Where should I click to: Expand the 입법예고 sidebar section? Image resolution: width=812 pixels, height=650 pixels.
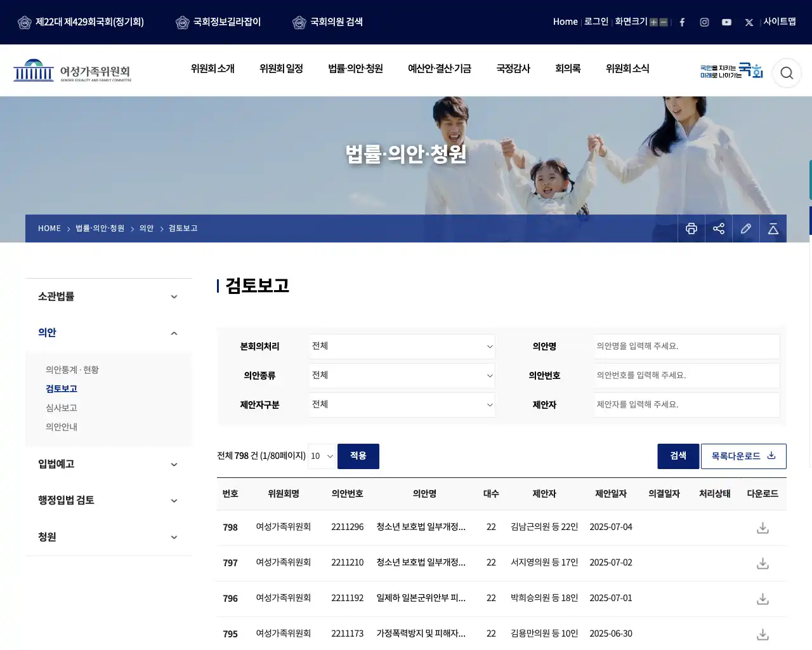108,464
